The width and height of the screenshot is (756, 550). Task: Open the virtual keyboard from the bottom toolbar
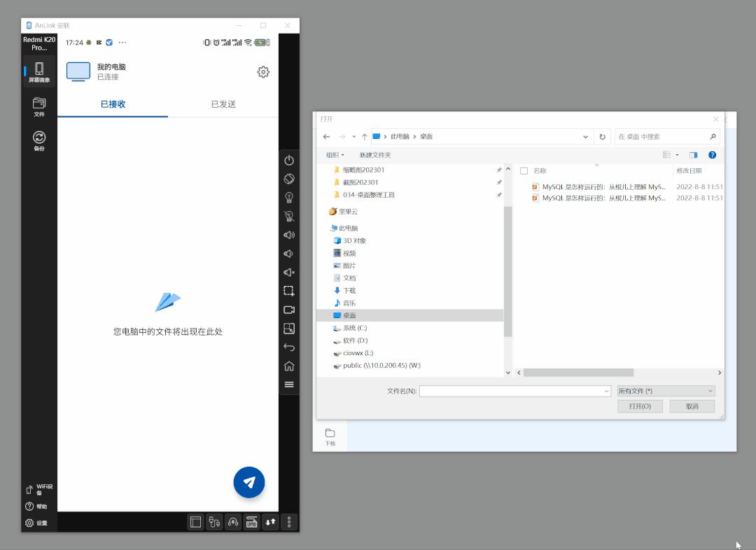point(251,522)
